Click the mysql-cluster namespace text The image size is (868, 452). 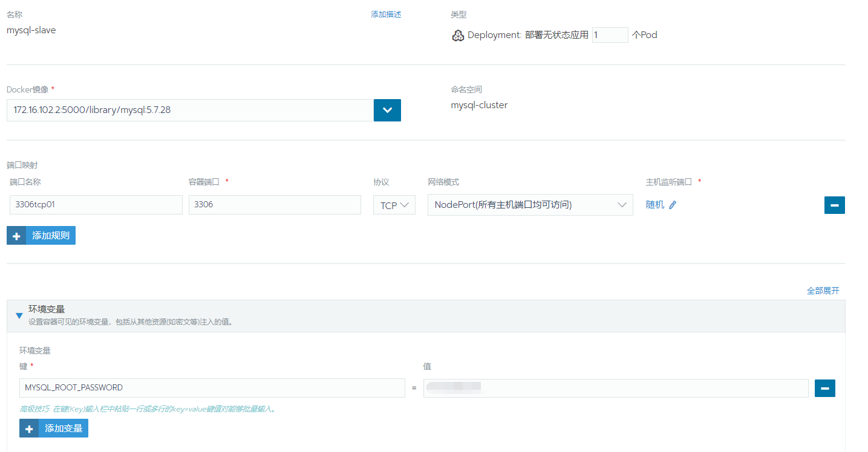tap(479, 105)
